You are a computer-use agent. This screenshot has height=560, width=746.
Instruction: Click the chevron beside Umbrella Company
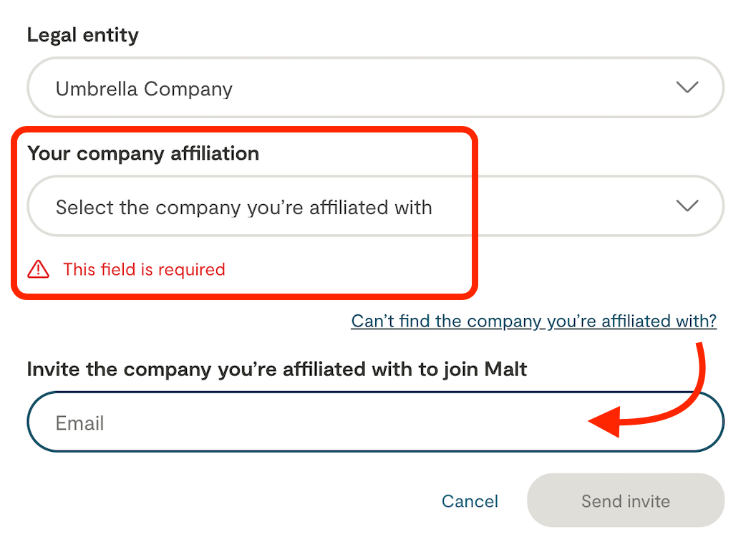coord(687,87)
